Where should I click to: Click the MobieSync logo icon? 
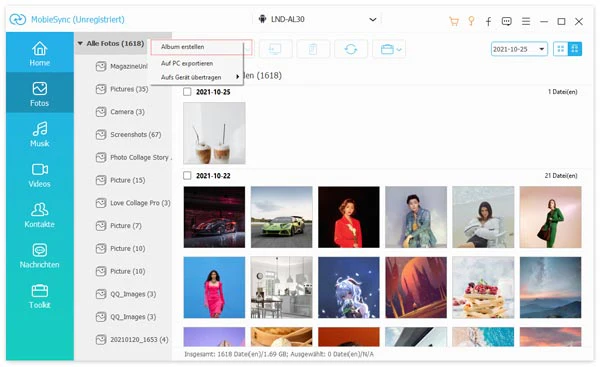click(18, 19)
